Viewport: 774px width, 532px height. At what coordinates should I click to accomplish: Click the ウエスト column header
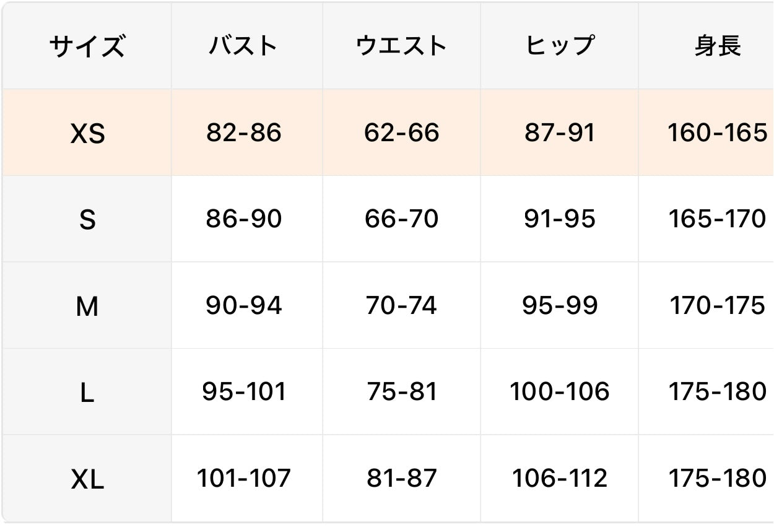pyautogui.click(x=401, y=46)
